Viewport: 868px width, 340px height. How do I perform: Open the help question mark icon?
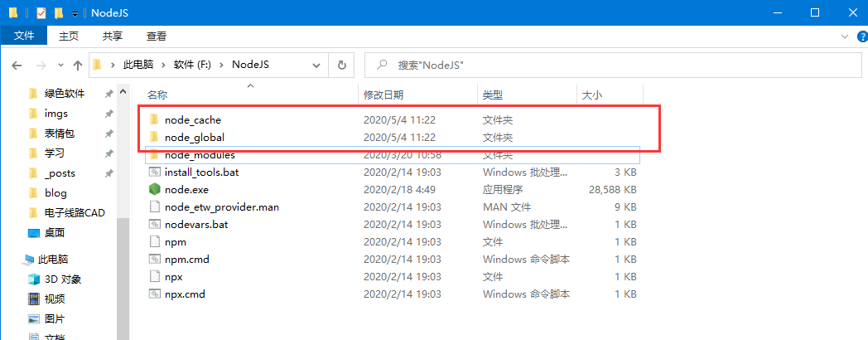click(x=857, y=36)
